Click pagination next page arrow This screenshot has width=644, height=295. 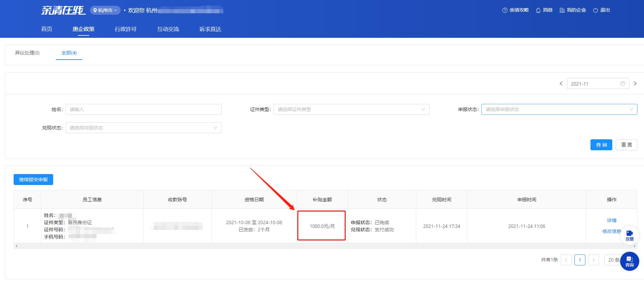594,260
